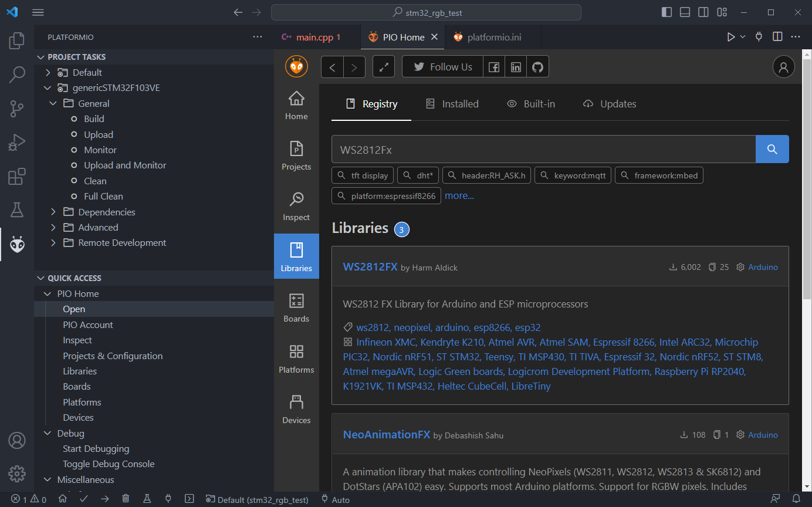Screen dimensions: 812x507
Task: Toggle primary side bar layout icon
Action: tap(666, 12)
